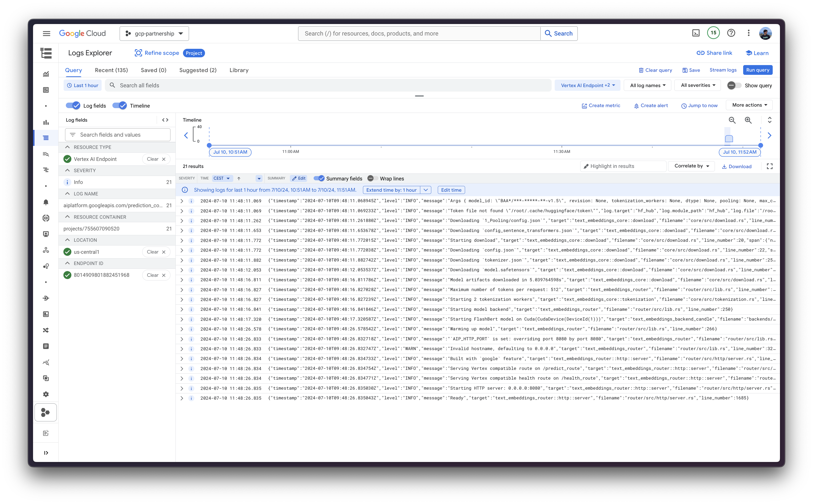Click the help question mark icon
Screen dimensions: 813x504
731,33
